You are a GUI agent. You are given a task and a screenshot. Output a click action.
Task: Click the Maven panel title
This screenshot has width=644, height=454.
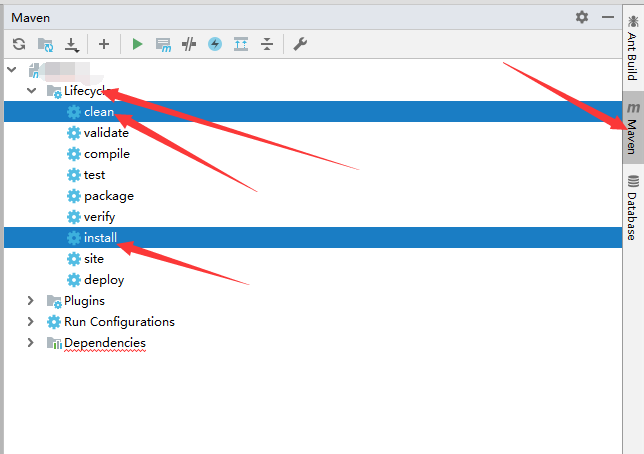click(30, 18)
